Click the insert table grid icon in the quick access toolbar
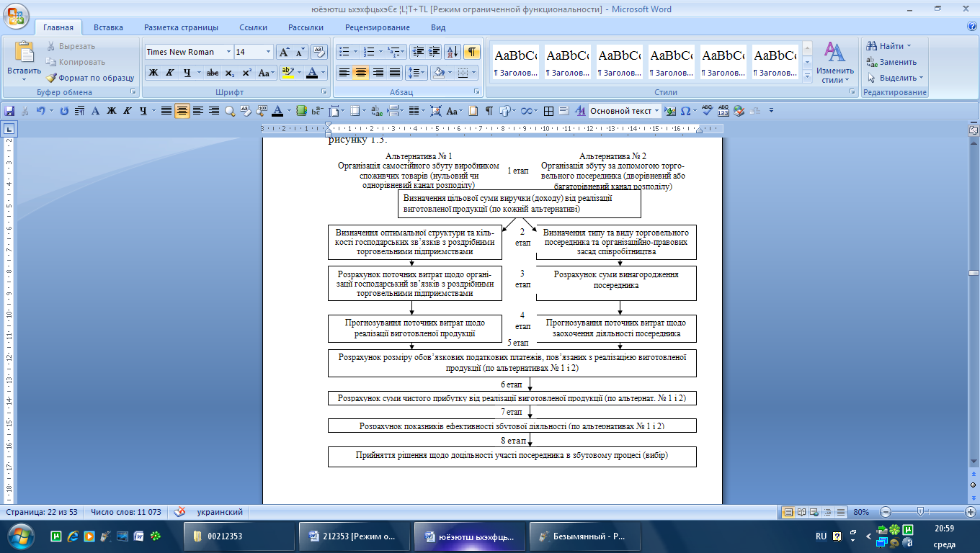The width and height of the screenshot is (980, 553). point(548,111)
